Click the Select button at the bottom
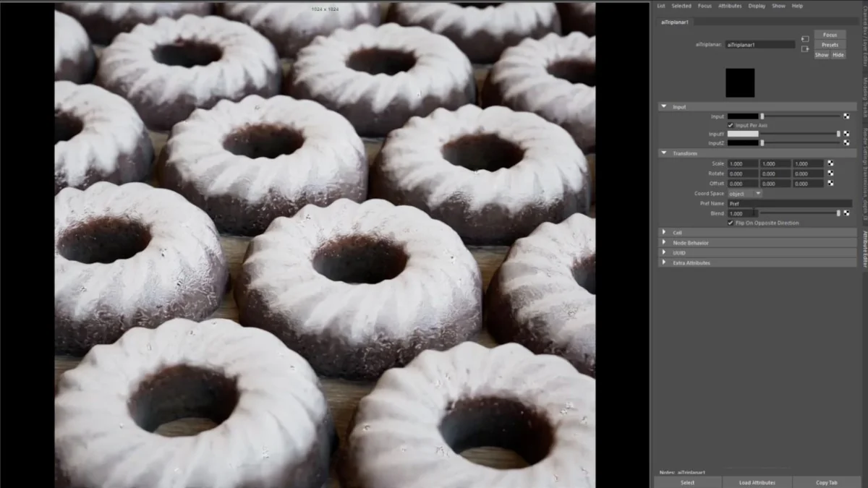868x488 pixels. (x=687, y=482)
